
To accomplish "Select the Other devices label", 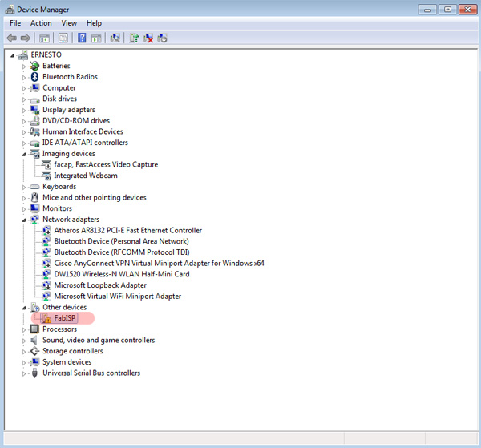I will pos(64,307).
